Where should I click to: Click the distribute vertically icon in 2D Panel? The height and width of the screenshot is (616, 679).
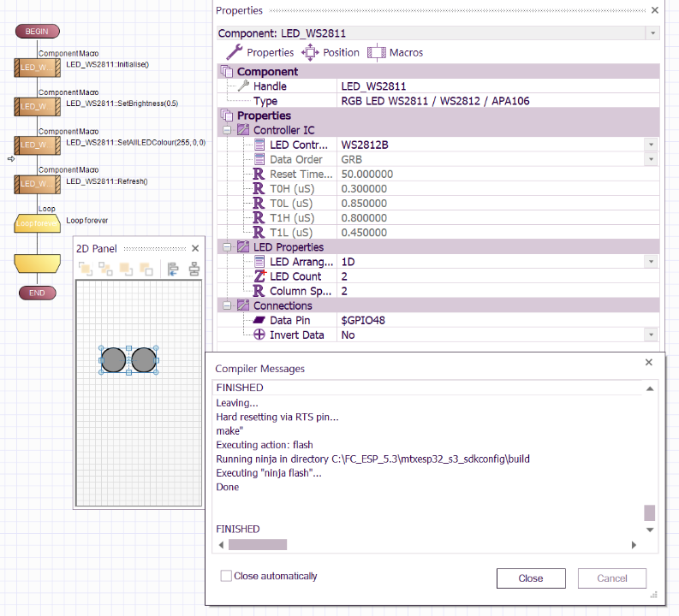[x=194, y=269]
